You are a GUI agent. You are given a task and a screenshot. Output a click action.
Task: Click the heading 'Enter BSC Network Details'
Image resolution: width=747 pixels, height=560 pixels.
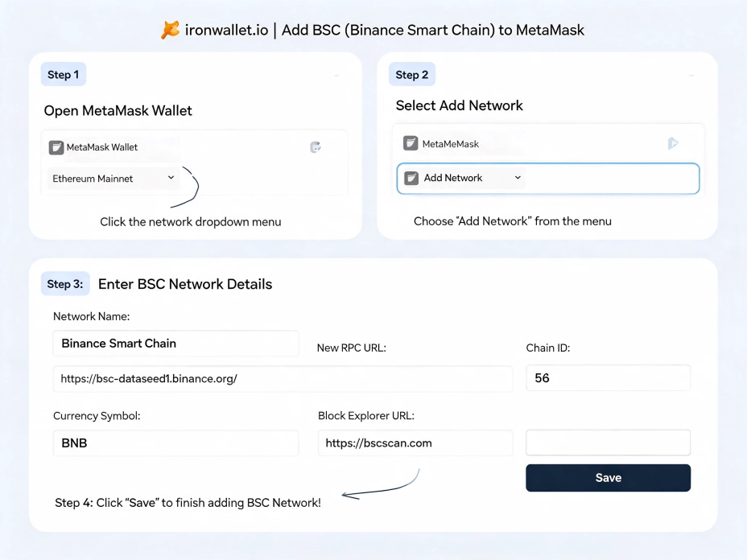pyautogui.click(x=185, y=284)
